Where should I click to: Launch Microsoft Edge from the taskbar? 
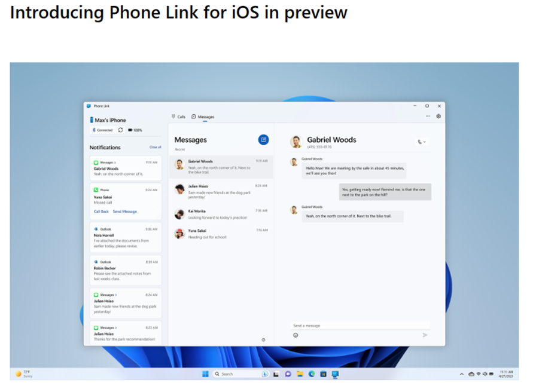(x=312, y=374)
